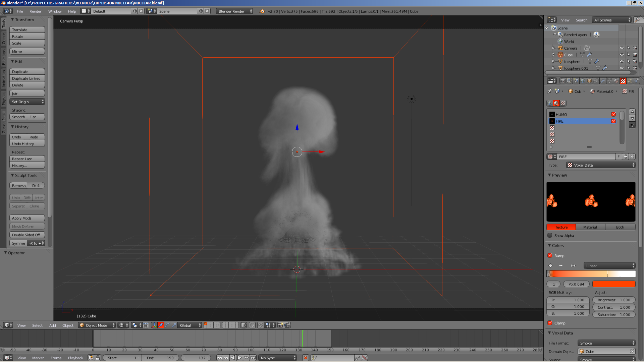Pin the properties context with pushpin
The height and width of the screenshot is (362, 644).
point(549,91)
